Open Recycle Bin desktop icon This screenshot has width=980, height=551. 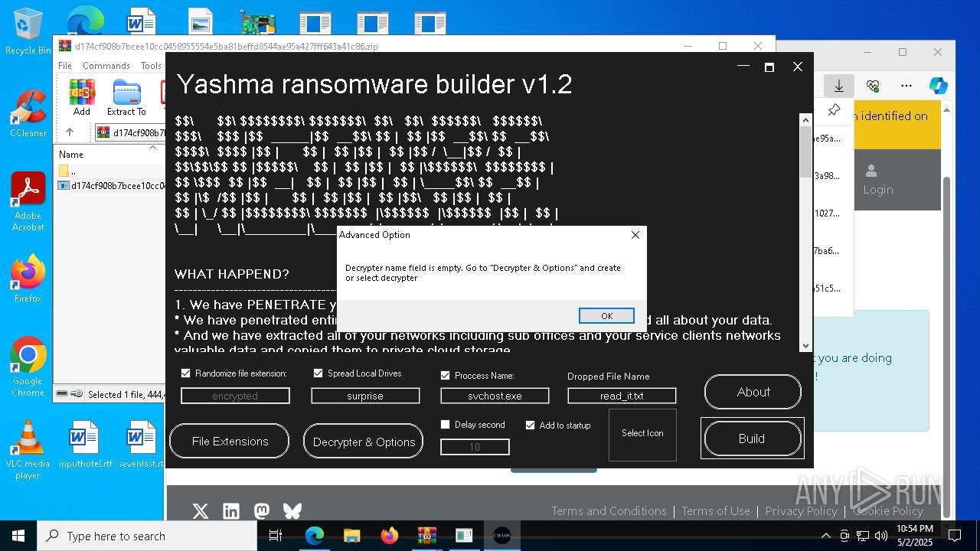(x=28, y=31)
